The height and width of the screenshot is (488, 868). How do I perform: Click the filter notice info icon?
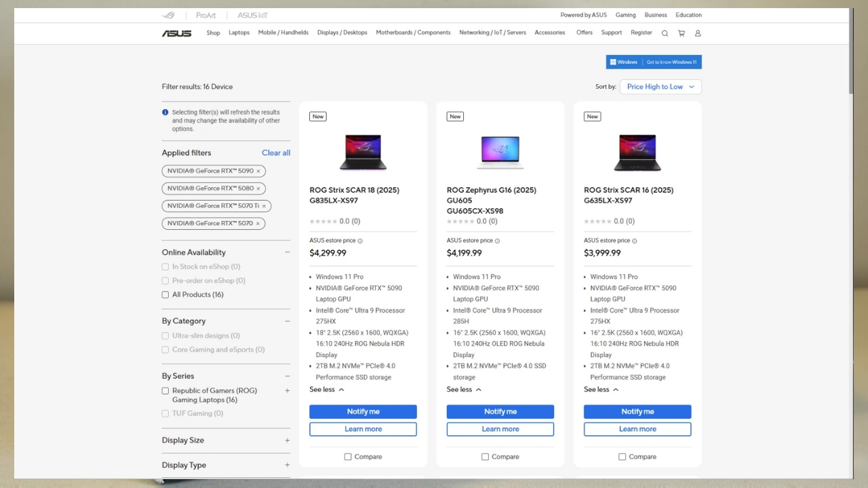pyautogui.click(x=165, y=113)
